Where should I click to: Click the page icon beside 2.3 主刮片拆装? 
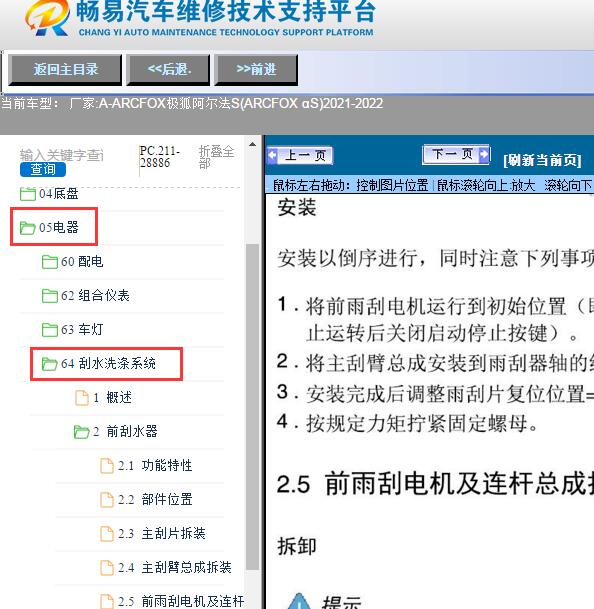click(x=107, y=534)
